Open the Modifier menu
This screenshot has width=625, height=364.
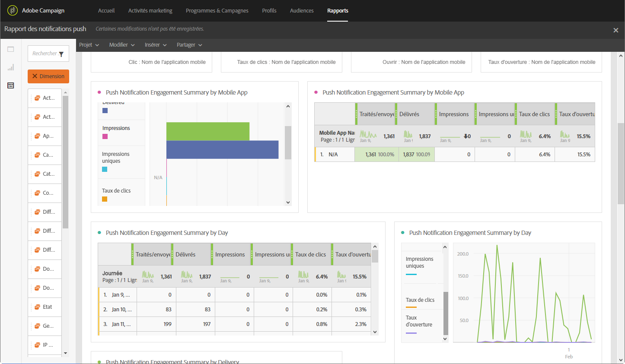(x=122, y=45)
